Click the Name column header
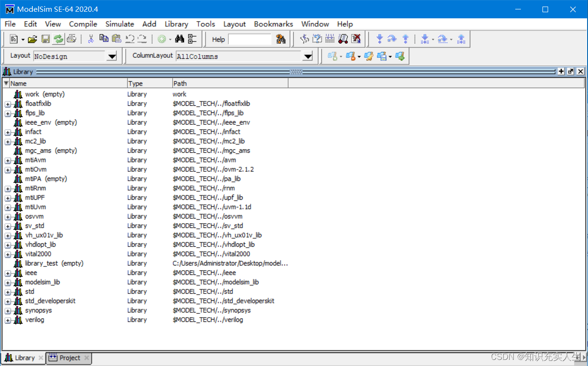 [x=68, y=84]
